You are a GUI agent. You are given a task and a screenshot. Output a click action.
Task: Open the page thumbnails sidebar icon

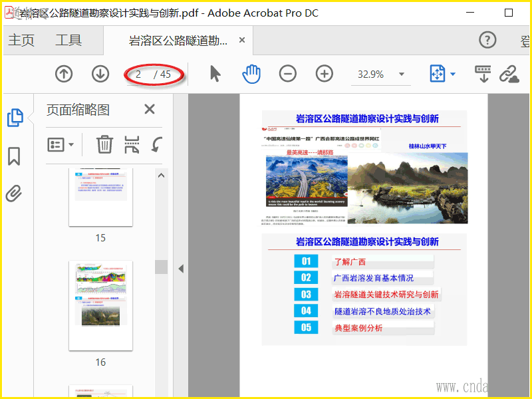[x=15, y=118]
